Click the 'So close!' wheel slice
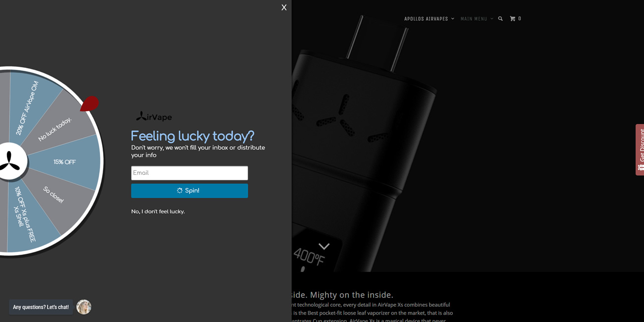The height and width of the screenshot is (322, 644). pyautogui.click(x=54, y=195)
